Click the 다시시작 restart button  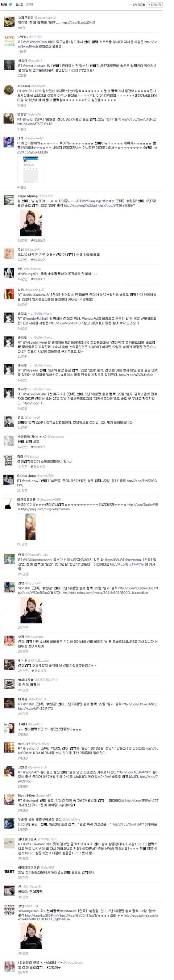coord(154,5)
